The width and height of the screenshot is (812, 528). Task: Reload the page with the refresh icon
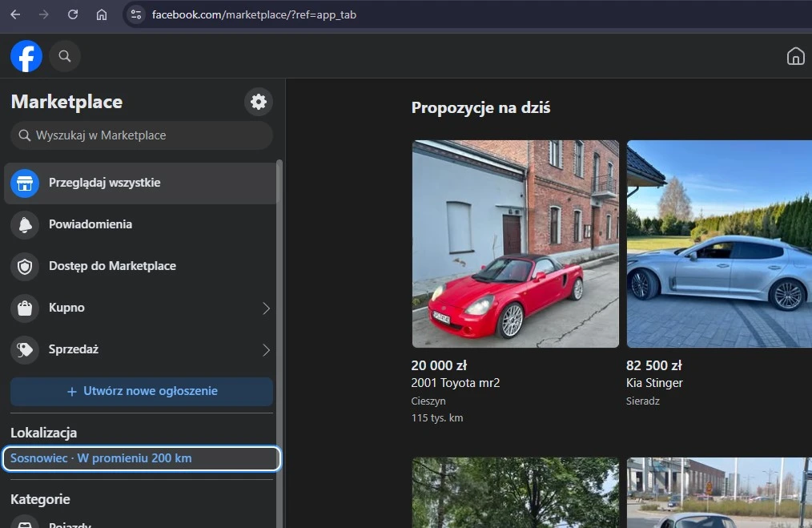pyautogui.click(x=73, y=14)
